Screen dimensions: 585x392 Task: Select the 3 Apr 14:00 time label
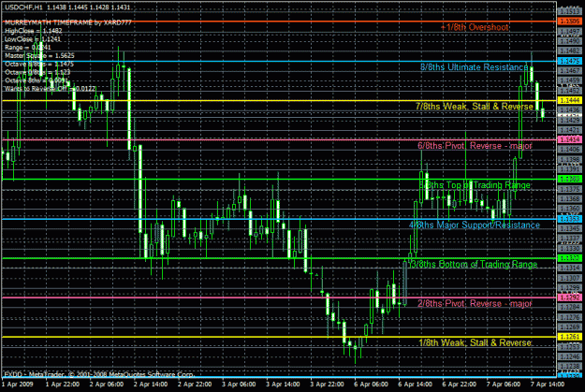point(283,385)
